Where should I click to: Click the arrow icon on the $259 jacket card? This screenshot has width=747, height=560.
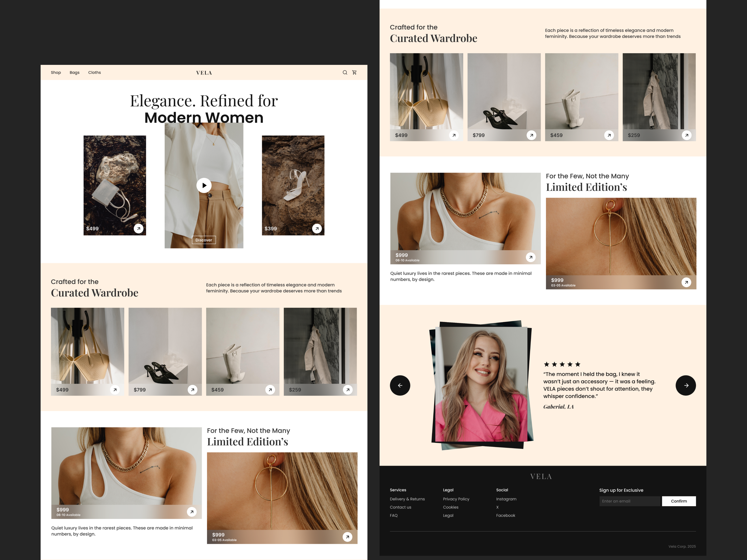click(x=348, y=390)
